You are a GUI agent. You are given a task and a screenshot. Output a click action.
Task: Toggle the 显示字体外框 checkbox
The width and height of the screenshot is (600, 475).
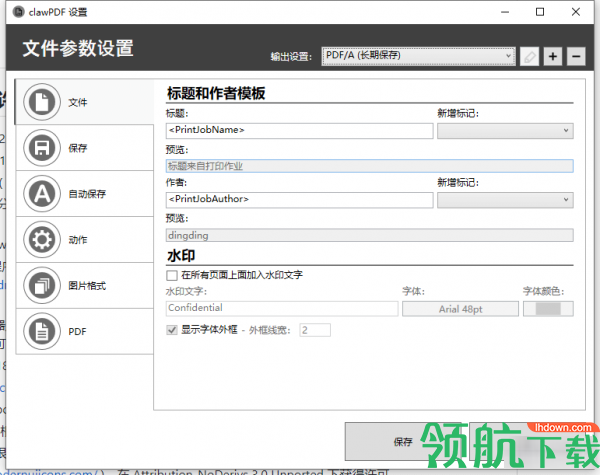pos(172,330)
